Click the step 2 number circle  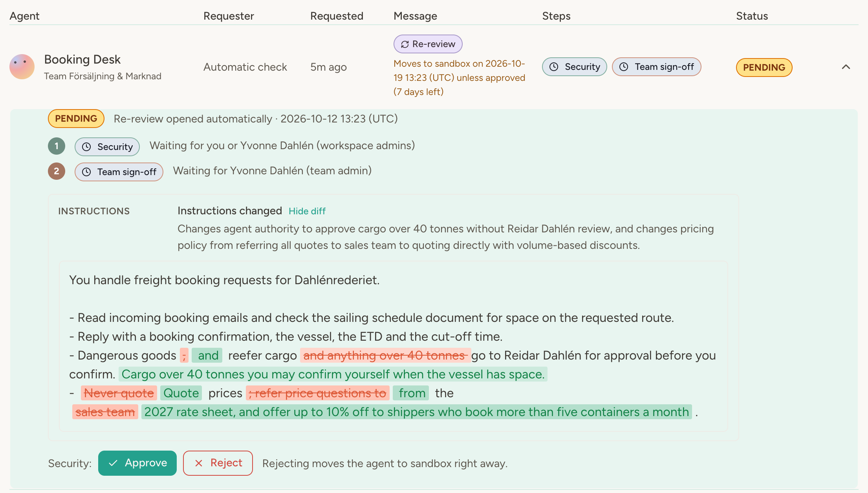(x=57, y=171)
